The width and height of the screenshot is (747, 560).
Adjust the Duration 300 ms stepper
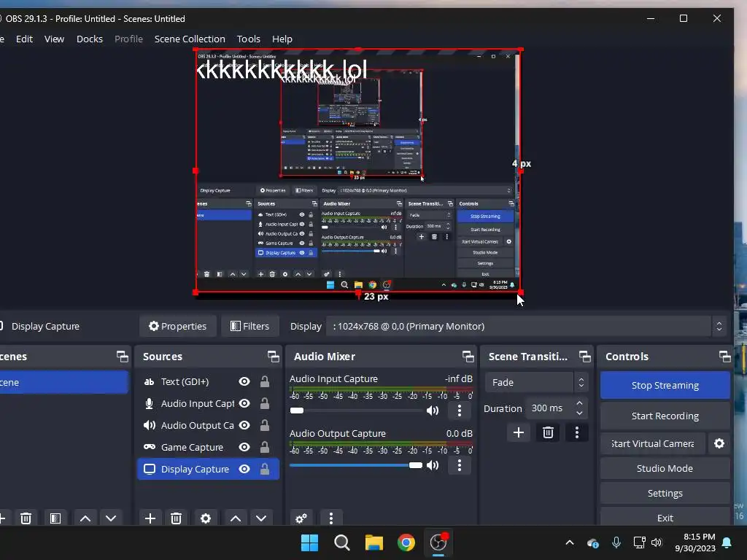pyautogui.click(x=579, y=408)
